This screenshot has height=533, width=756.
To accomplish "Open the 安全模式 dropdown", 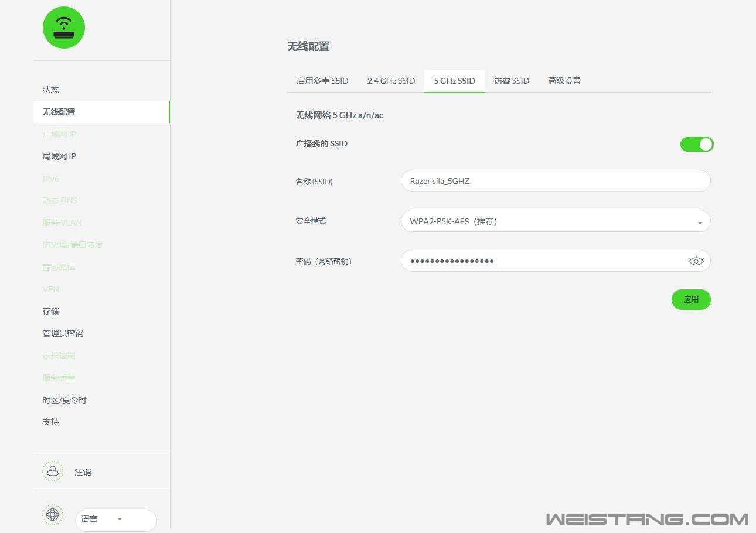I will [x=555, y=221].
